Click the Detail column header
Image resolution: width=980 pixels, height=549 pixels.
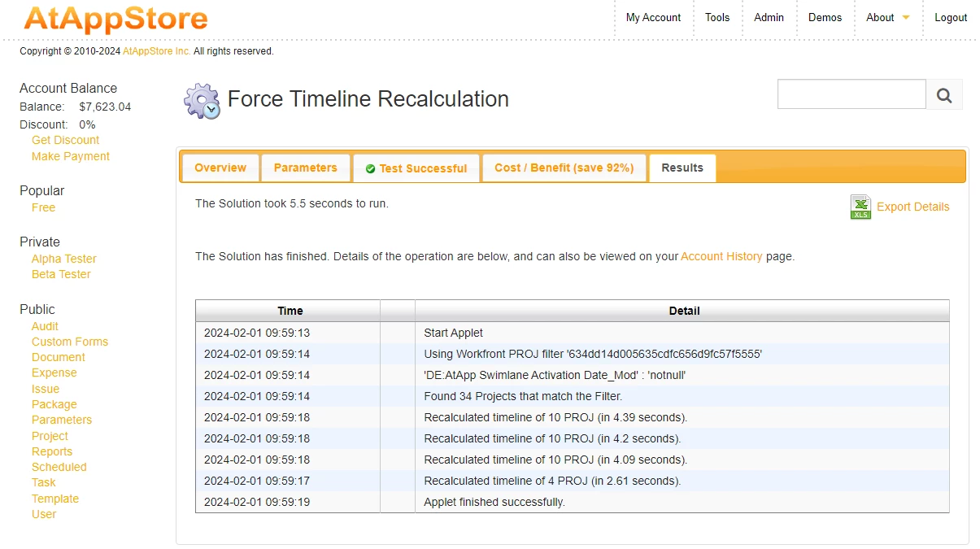coord(682,311)
